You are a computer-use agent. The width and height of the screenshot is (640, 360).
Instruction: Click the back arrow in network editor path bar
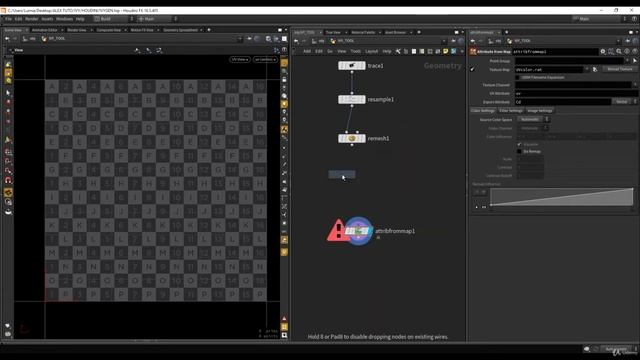click(x=296, y=41)
